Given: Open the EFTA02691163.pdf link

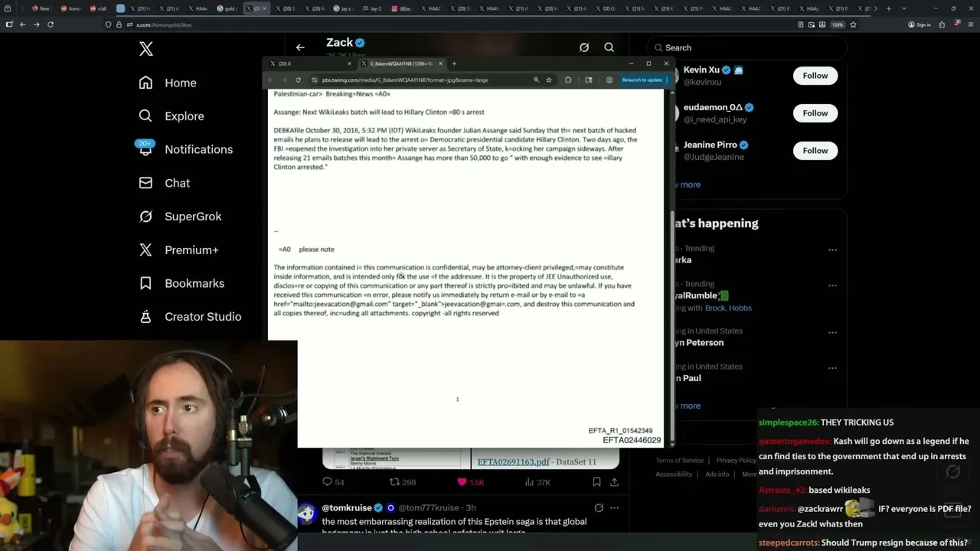Looking at the screenshot, I should click(x=513, y=462).
